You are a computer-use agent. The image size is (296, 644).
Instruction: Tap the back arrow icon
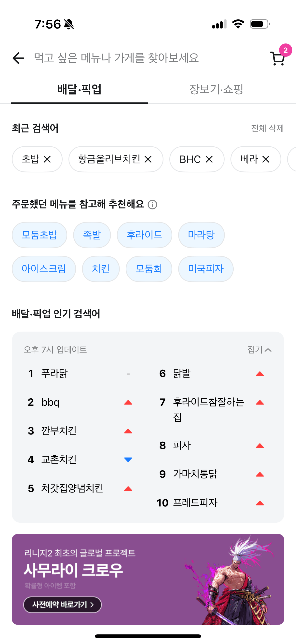click(18, 58)
